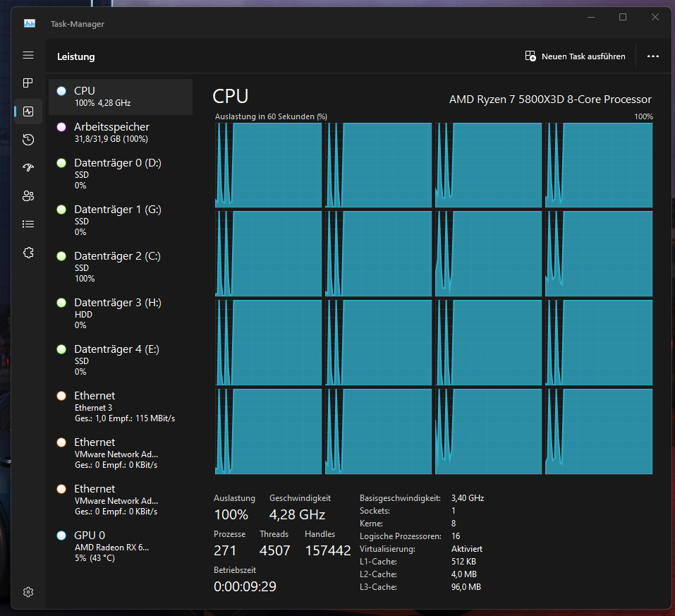The width and height of the screenshot is (675, 616).
Task: Select the Ethernet 3 entry
Action: tap(121, 406)
